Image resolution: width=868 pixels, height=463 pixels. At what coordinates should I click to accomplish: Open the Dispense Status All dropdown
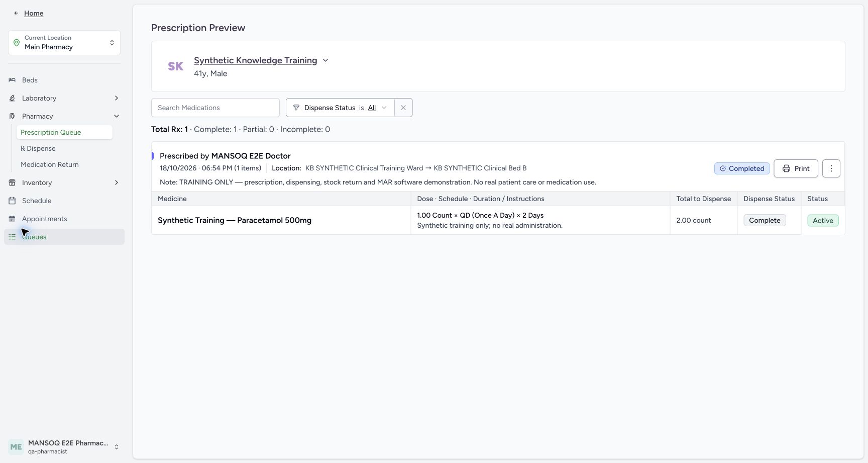coord(378,108)
